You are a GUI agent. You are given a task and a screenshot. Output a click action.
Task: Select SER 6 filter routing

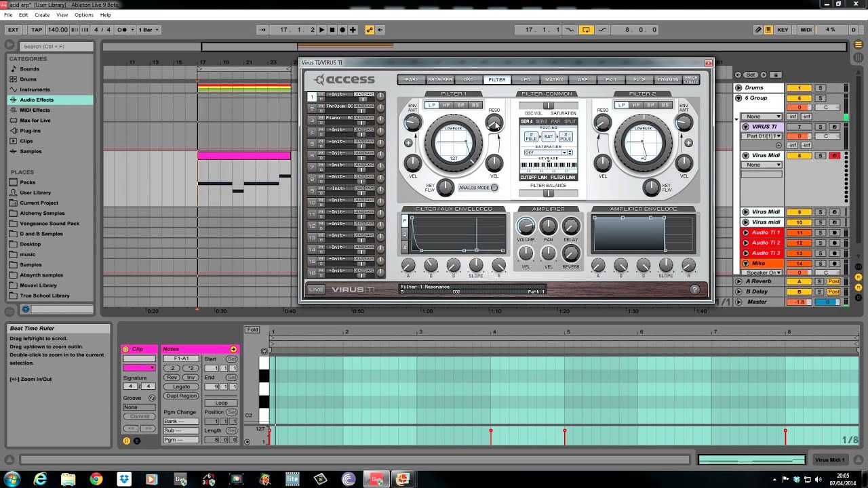coord(541,121)
